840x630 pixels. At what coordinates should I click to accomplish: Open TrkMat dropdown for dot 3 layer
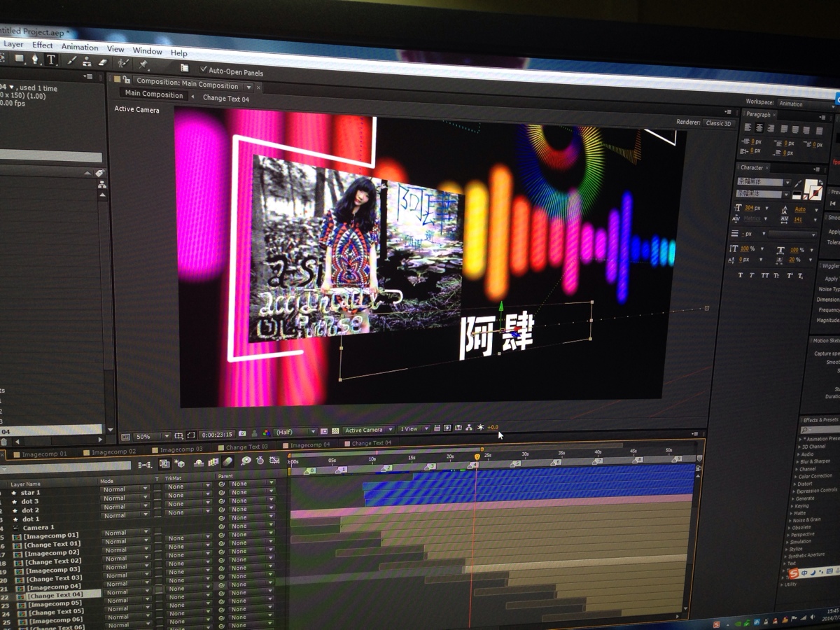point(188,496)
